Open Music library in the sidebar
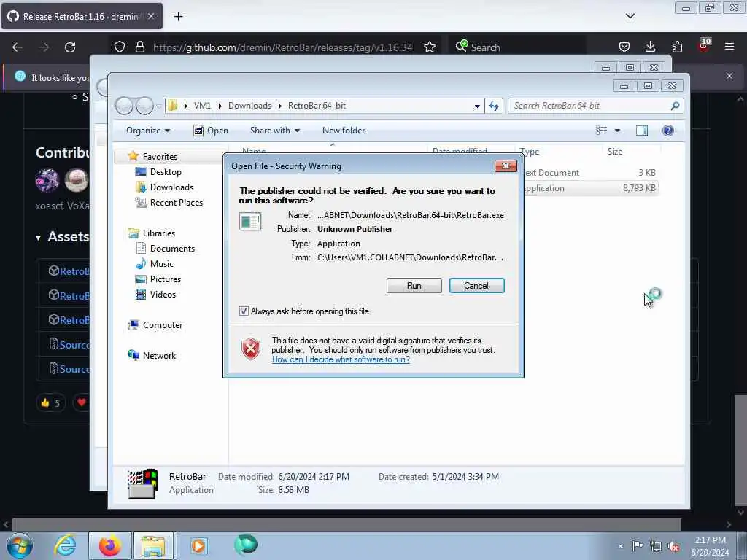Viewport: 747px width, 560px height. point(161,263)
